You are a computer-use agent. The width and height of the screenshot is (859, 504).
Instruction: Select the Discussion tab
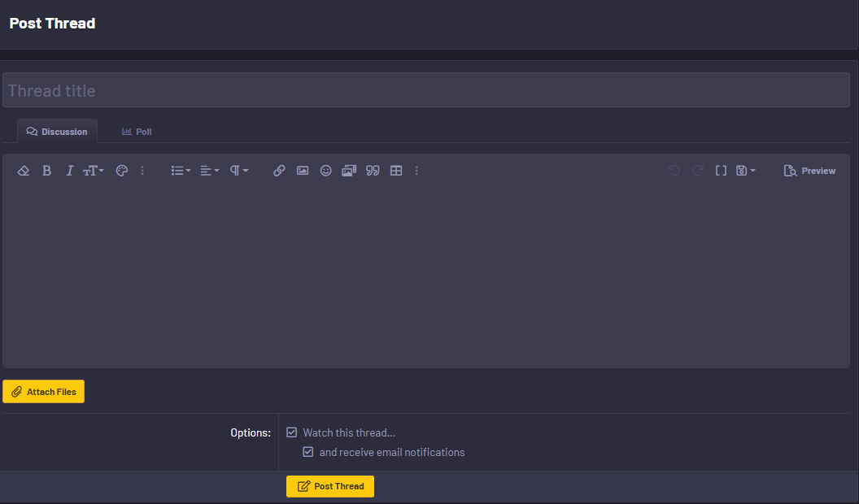(57, 131)
